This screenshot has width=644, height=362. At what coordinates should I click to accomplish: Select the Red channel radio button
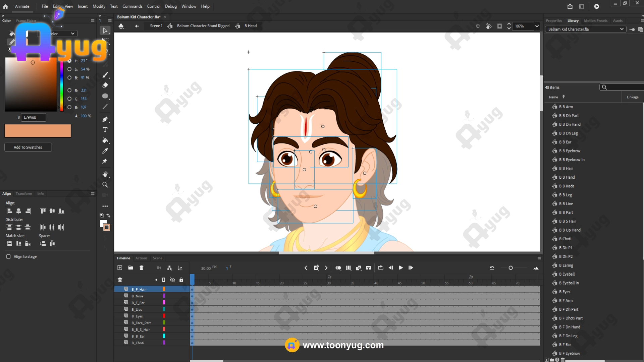[69, 90]
